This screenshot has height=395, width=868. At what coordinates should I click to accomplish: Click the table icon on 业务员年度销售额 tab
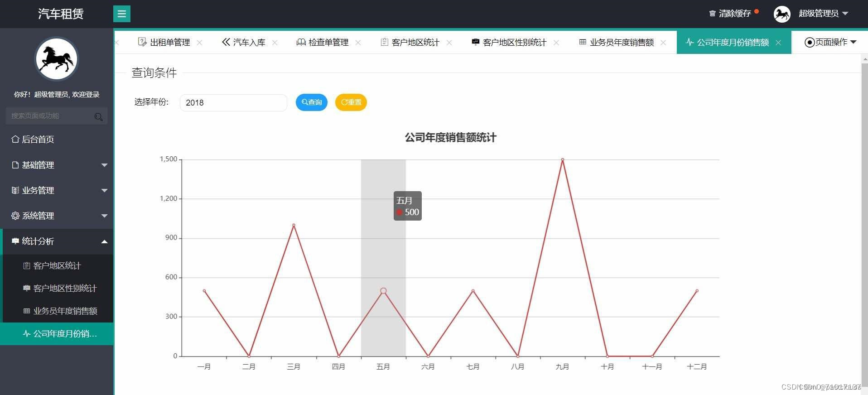(x=583, y=42)
